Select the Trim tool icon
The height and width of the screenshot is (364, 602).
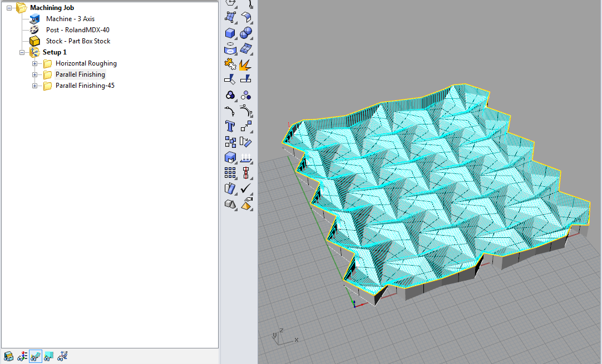pos(230,79)
